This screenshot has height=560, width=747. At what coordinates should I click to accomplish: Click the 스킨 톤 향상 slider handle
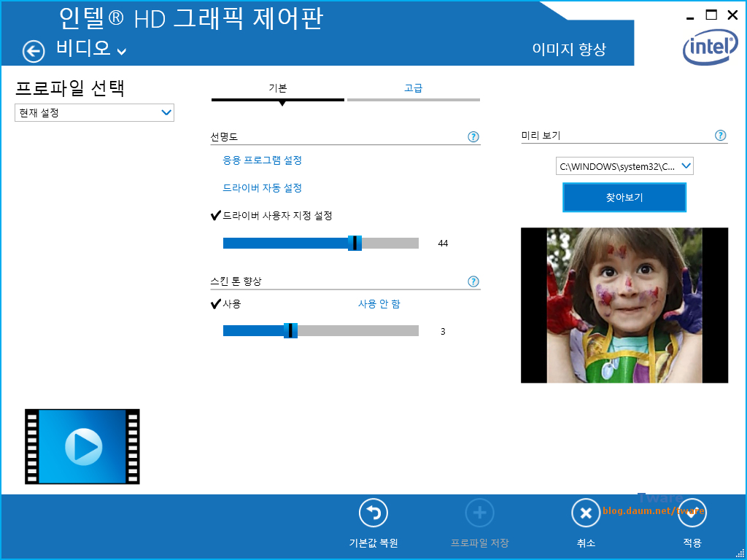coord(290,330)
